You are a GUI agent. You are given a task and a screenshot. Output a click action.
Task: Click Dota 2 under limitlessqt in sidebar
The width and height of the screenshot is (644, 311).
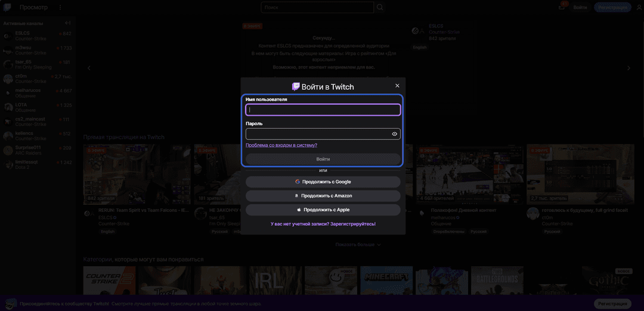point(22,167)
